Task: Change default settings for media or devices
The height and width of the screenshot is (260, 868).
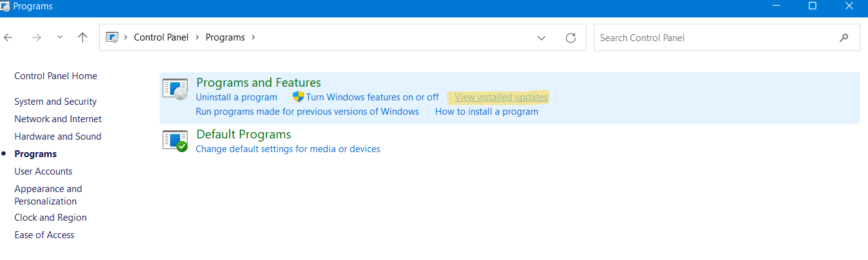Action: pyautogui.click(x=287, y=149)
